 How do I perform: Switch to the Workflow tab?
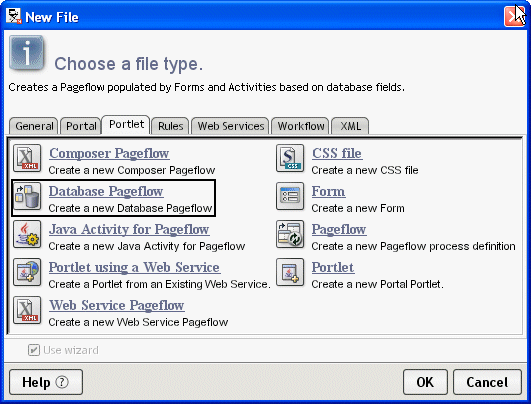tap(300, 126)
